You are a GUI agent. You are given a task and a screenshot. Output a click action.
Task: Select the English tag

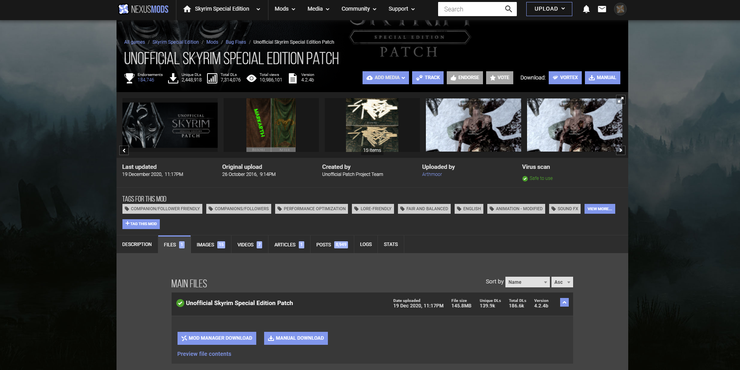469,209
